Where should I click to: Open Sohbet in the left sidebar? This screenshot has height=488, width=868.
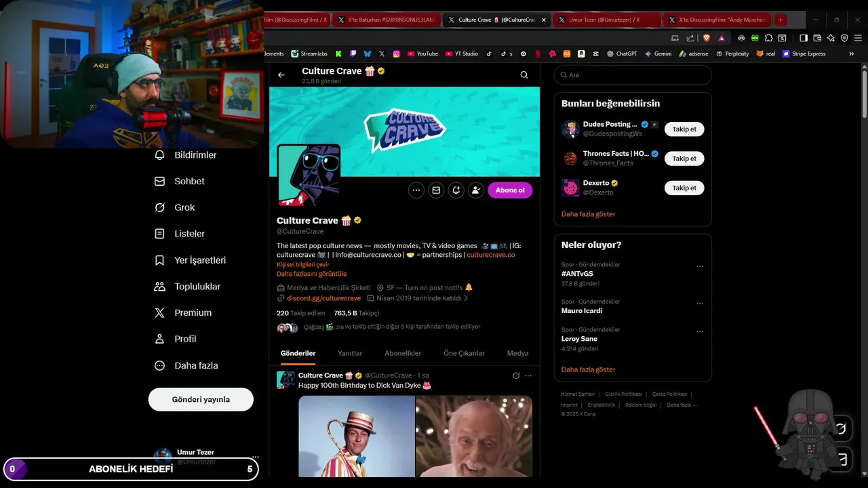click(180, 182)
